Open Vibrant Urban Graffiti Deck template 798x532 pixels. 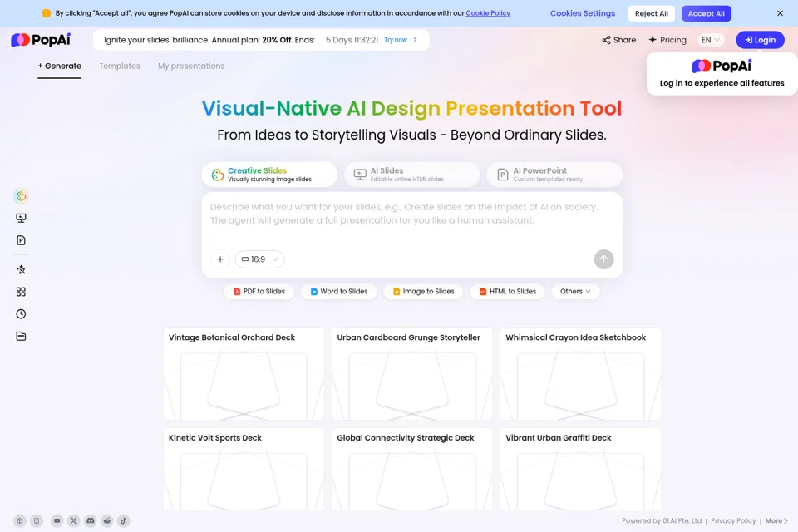pyautogui.click(x=581, y=469)
